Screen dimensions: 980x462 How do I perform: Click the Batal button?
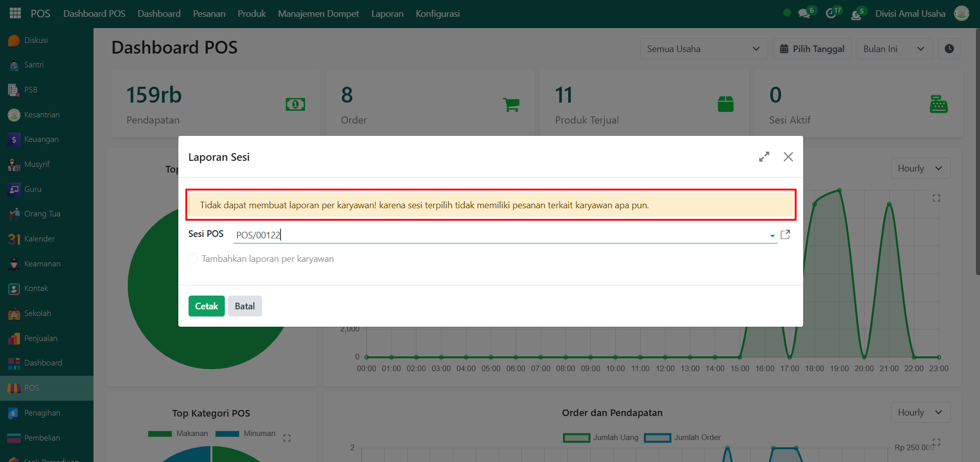click(x=245, y=306)
